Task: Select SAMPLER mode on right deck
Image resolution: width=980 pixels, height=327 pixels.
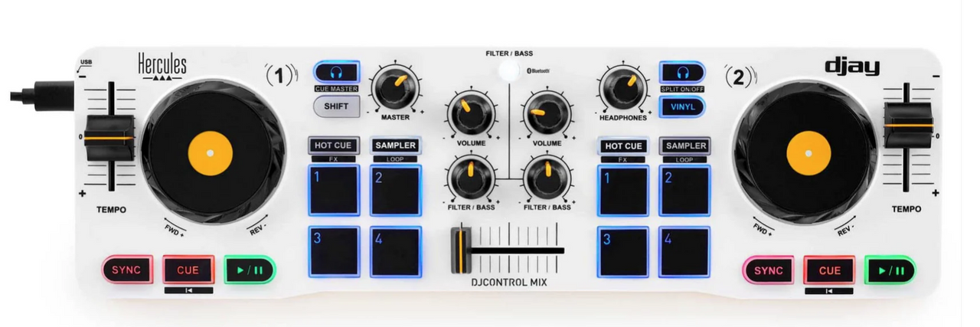Action: click(x=685, y=146)
